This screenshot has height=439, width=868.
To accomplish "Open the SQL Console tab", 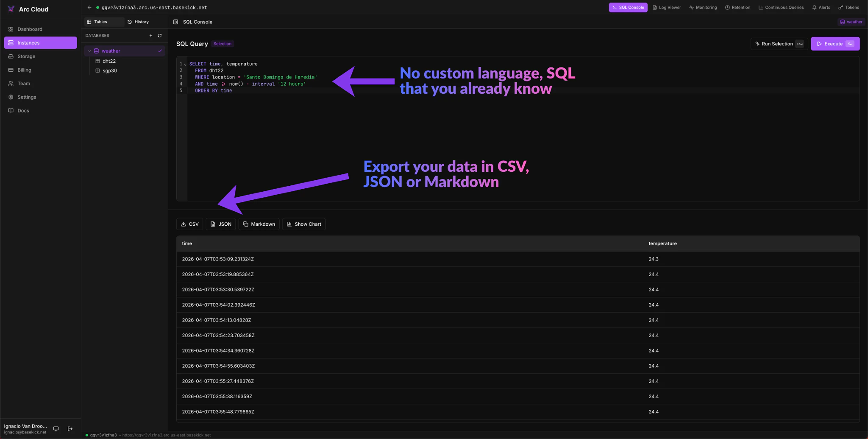I will (x=628, y=8).
